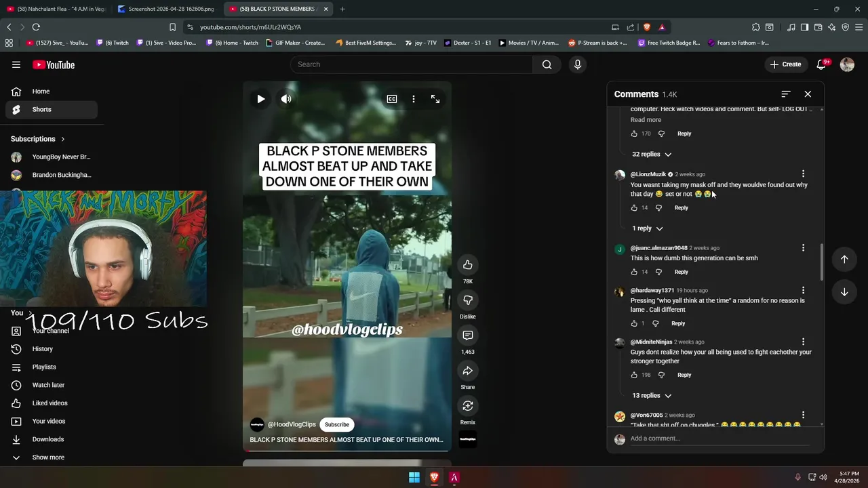Enter fullscreen on the short
This screenshot has height=488, width=868.
click(435, 99)
